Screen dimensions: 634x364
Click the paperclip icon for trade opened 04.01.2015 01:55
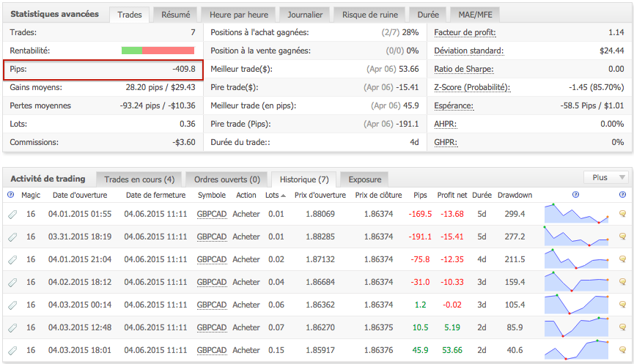pos(12,214)
